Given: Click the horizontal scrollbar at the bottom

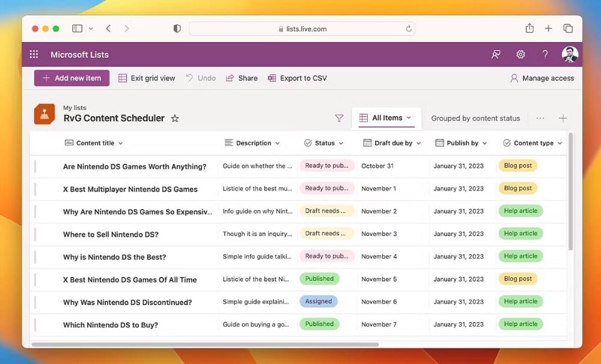Looking at the screenshot, I should [210, 342].
